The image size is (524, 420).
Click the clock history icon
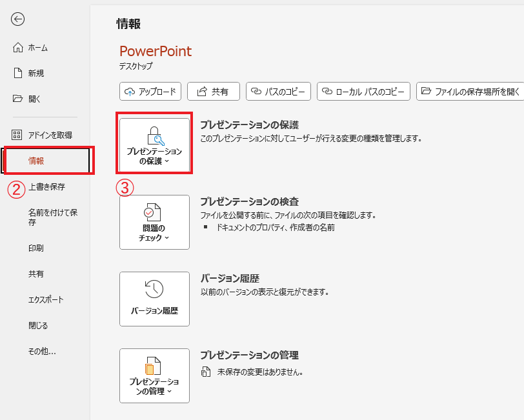click(154, 289)
